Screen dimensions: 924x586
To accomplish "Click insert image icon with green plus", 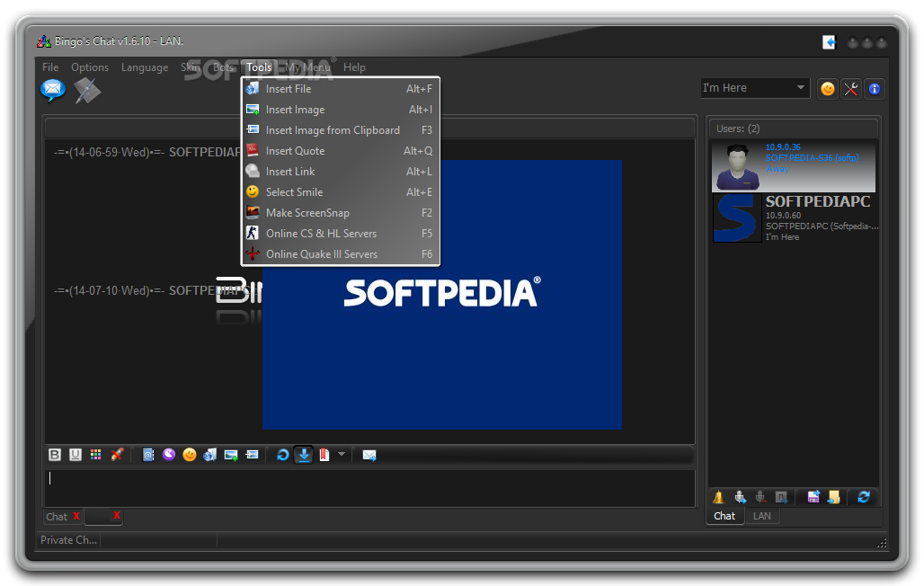I will click(231, 455).
